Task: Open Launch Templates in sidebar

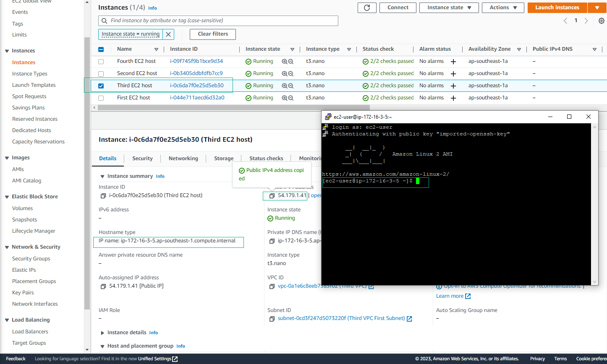Action: [x=34, y=85]
